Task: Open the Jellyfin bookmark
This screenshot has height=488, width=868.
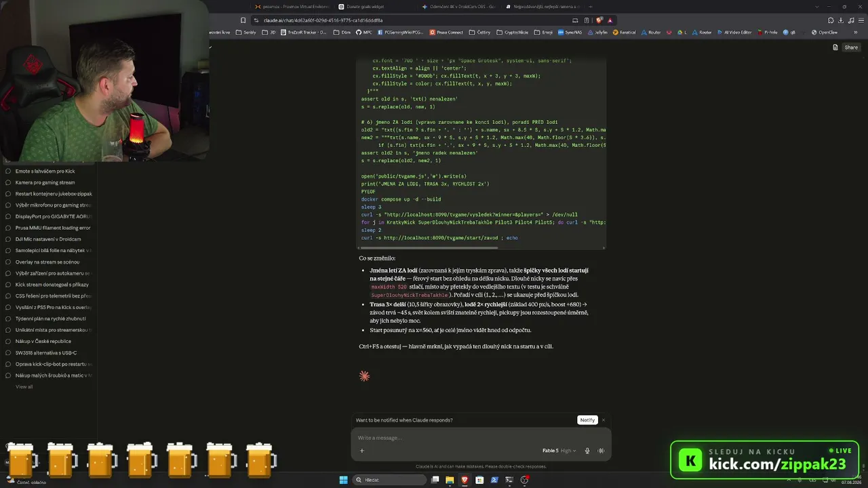Action: [597, 33]
